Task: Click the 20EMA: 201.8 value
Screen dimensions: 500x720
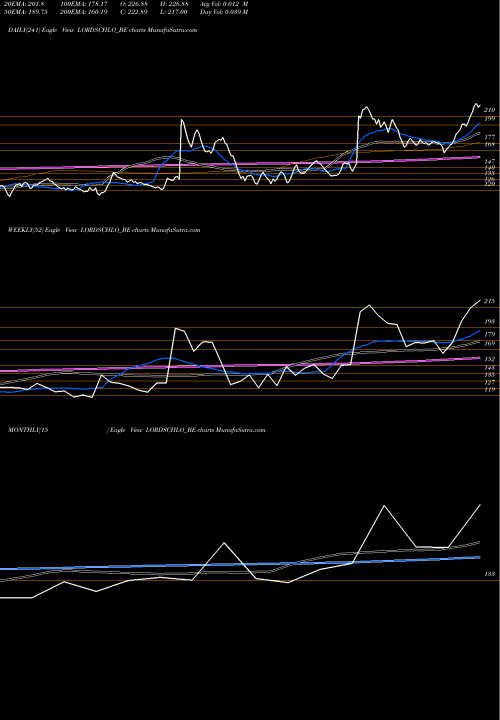Action: pyautogui.click(x=26, y=4)
